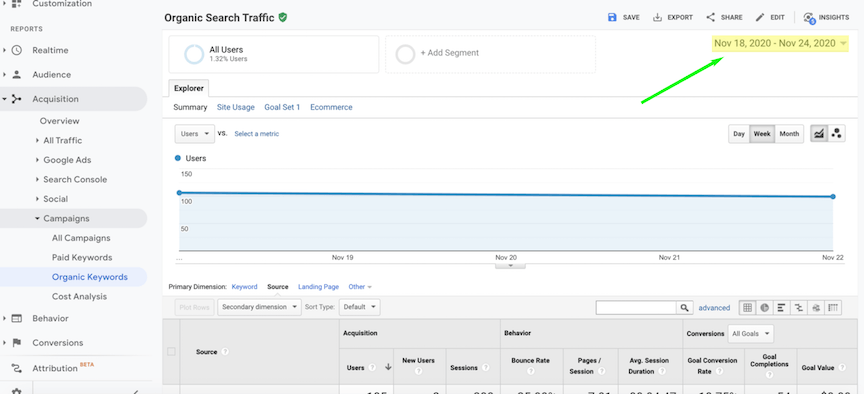Click the table search magnifier icon
The width and height of the screenshot is (864, 394).
684,308
